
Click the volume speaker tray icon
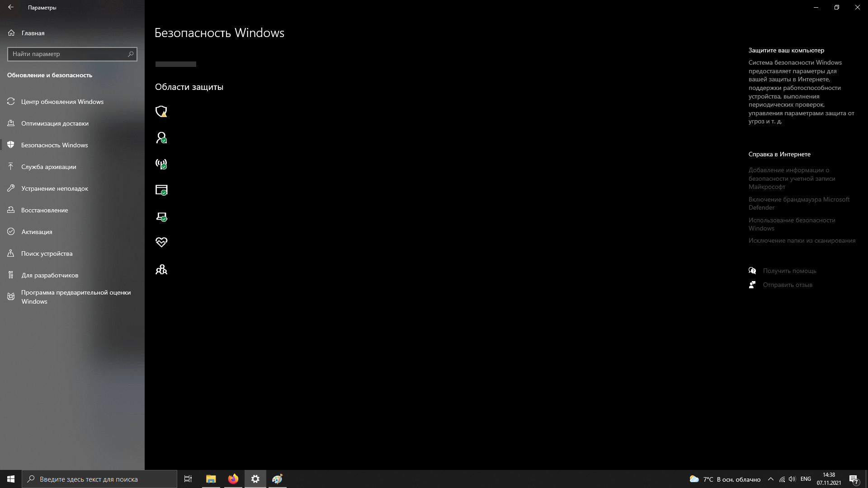tap(792, 479)
